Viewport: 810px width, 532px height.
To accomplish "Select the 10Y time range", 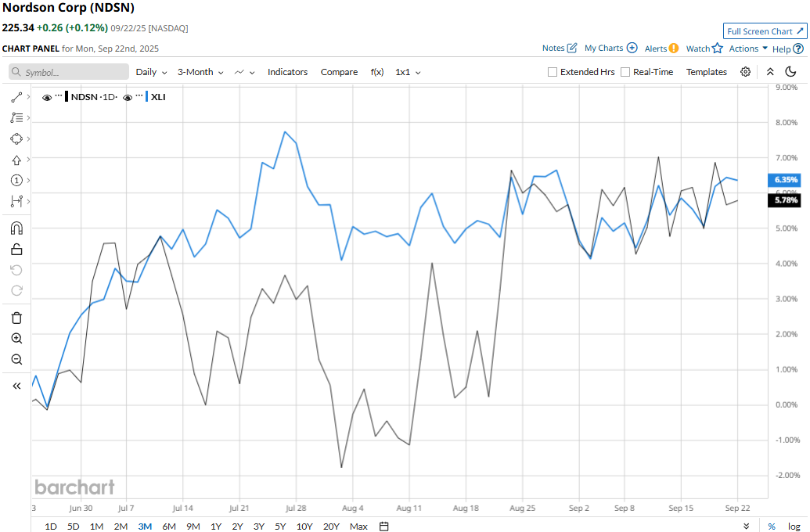I will coord(304,526).
